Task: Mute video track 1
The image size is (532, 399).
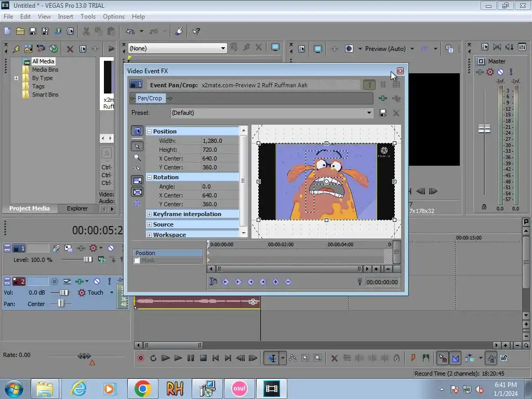Action: [111, 248]
